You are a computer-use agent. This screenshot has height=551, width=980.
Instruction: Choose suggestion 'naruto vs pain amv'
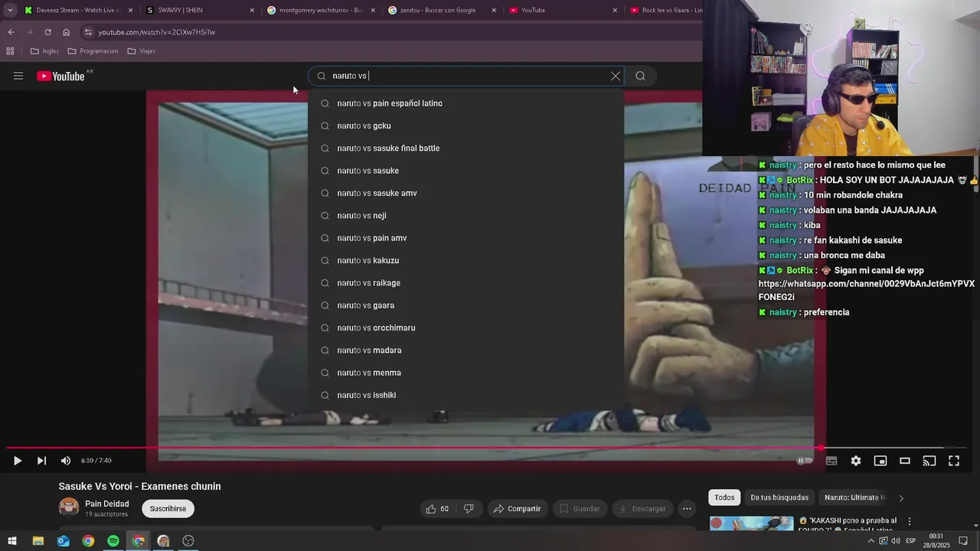[x=466, y=238]
